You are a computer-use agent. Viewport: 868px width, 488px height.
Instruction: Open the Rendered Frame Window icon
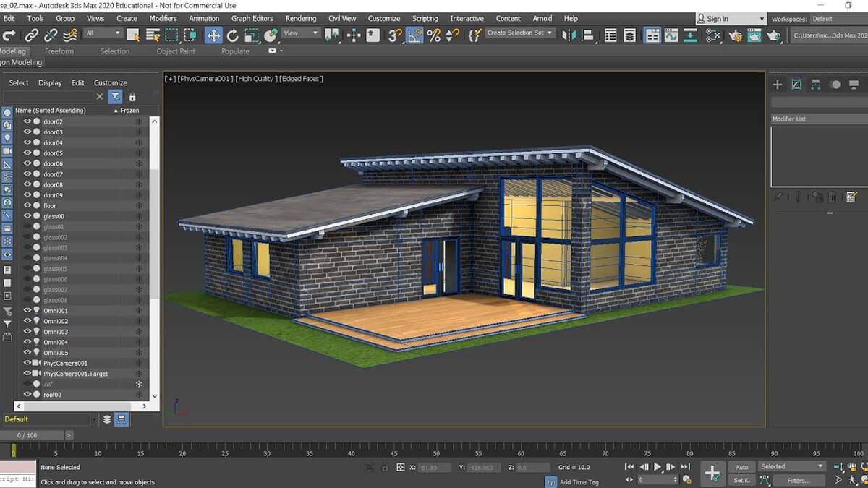pos(754,34)
